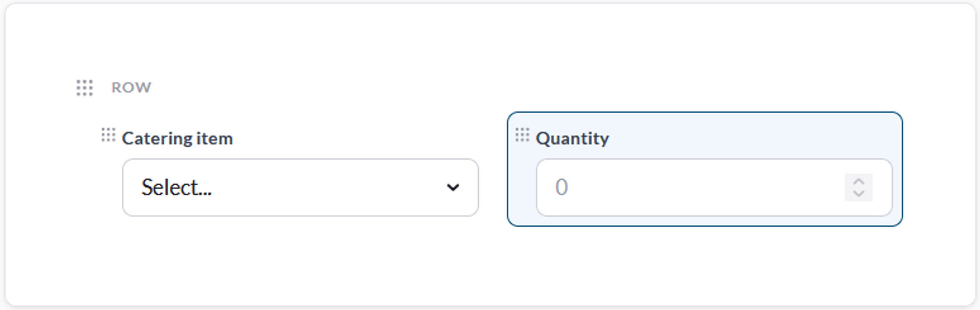Click the 0 placeholder in Quantity
The image size is (980, 310).
pos(561,187)
